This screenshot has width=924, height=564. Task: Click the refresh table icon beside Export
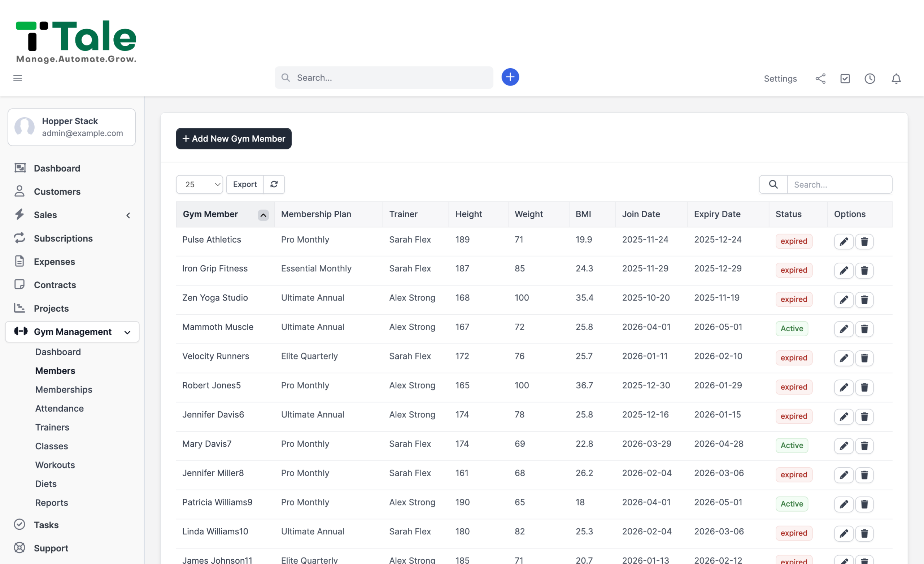coord(274,184)
